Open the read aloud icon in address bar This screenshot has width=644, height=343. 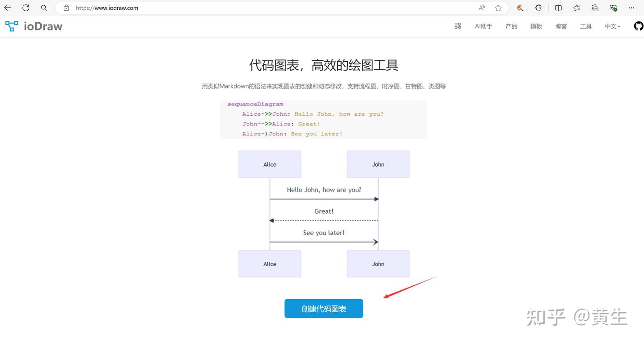click(481, 8)
